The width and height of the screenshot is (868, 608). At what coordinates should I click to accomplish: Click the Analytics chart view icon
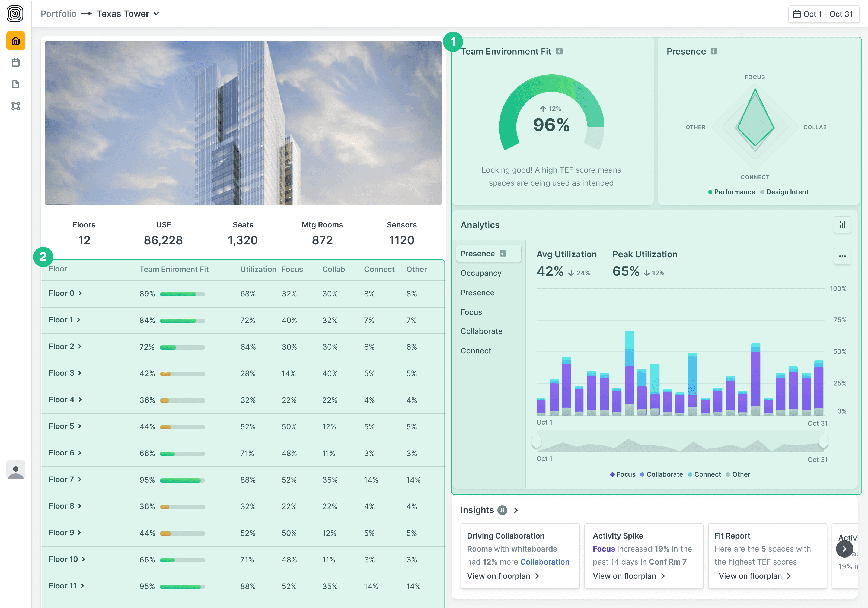coord(842,225)
